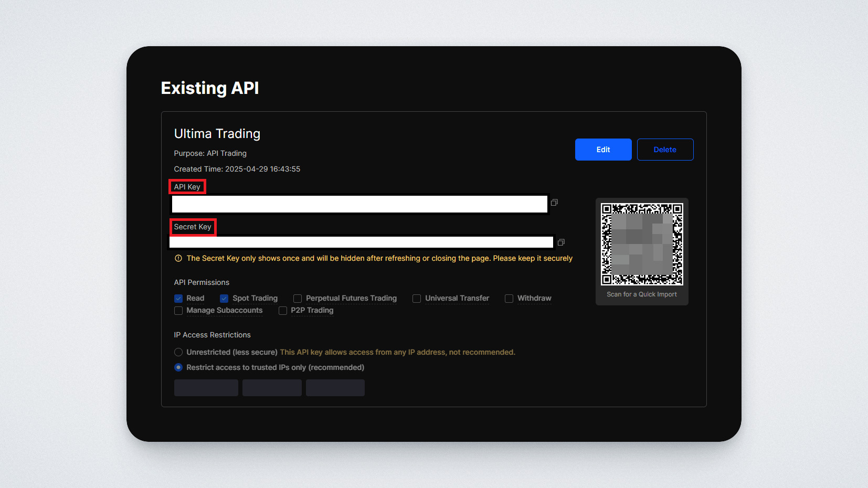
Task: Enable P2P Trading permission
Action: pos(283,311)
